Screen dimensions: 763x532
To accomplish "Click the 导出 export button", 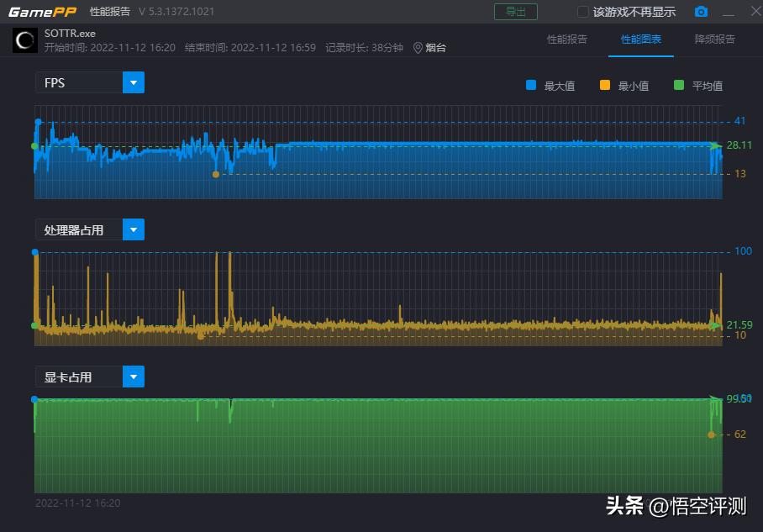I will click(515, 12).
